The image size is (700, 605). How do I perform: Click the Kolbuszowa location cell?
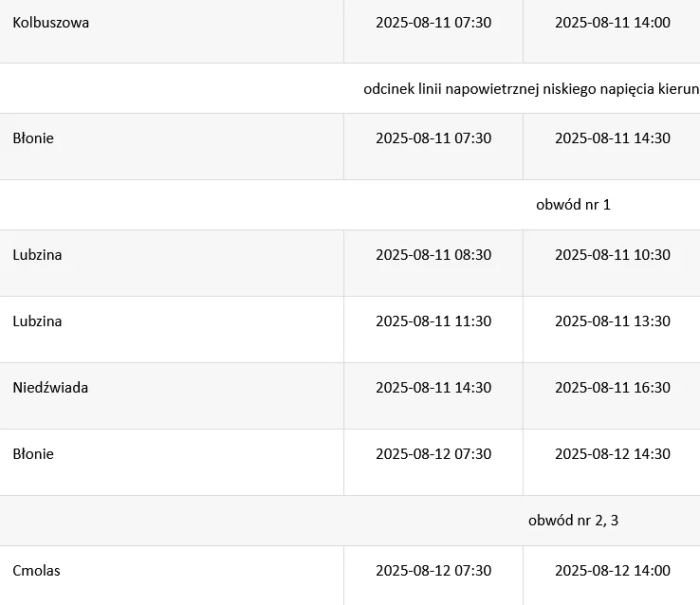click(x=51, y=23)
